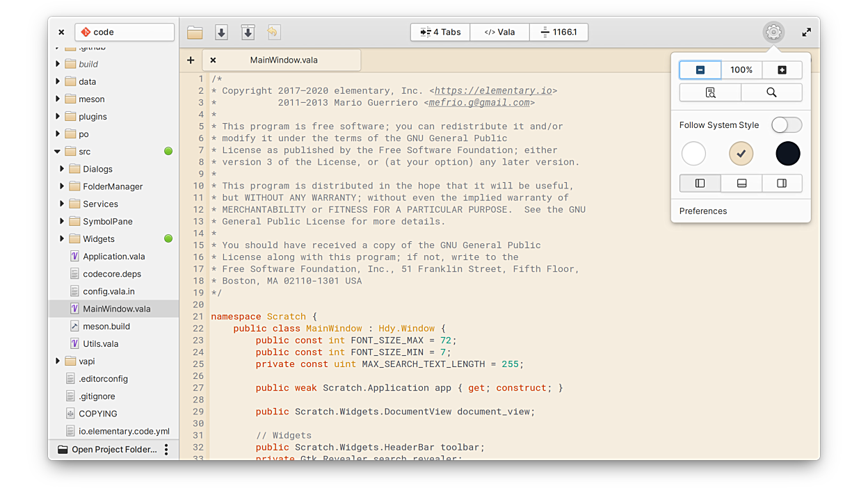This screenshot has width=868, height=488.
Task: Open Application.vala in the file tree
Action: [x=114, y=257]
